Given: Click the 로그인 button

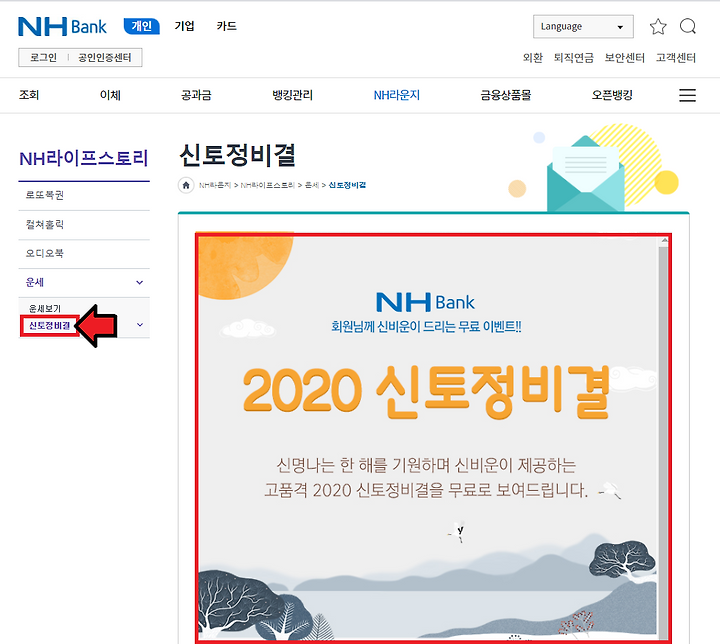Looking at the screenshot, I should click(43, 57).
